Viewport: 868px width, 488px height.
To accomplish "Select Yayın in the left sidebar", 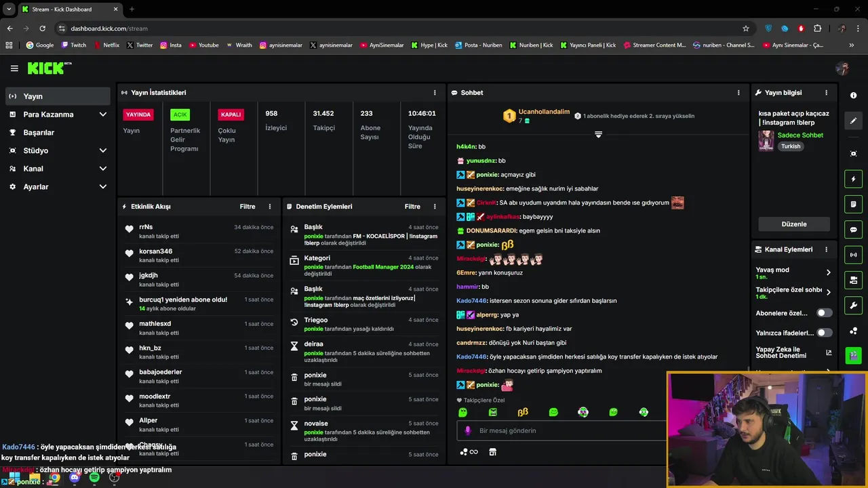I will coord(58,96).
